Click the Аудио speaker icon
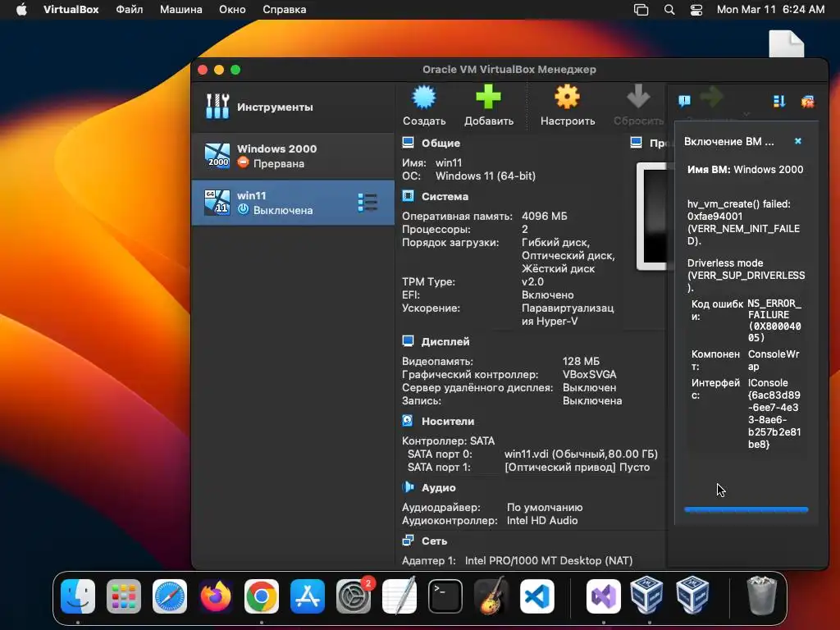 409,487
